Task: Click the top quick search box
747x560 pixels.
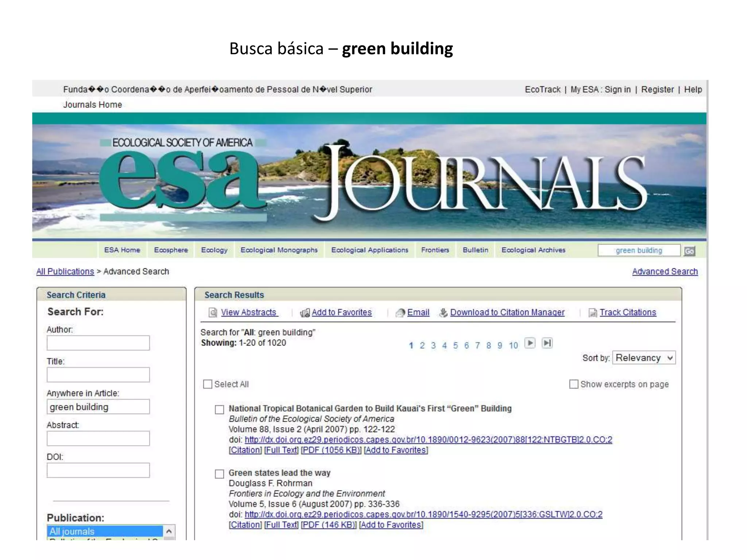Action: pyautogui.click(x=639, y=250)
